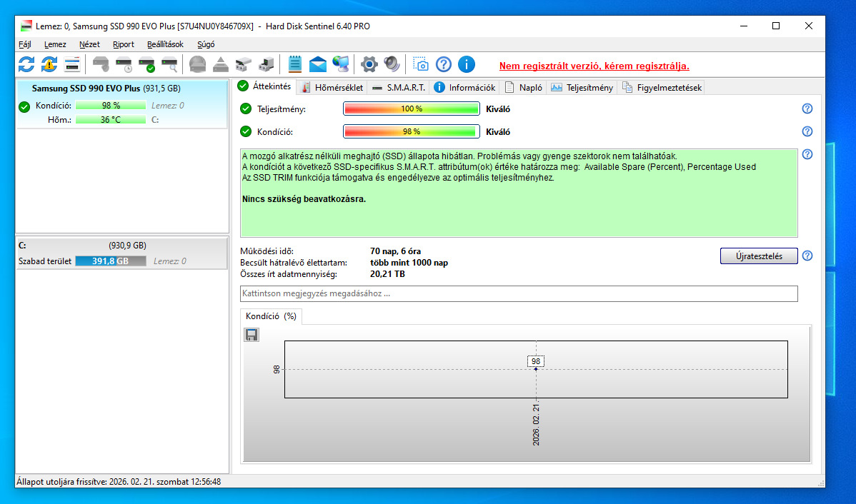
Task: Refresh disk status with blue arrows icon
Action: coord(26,64)
